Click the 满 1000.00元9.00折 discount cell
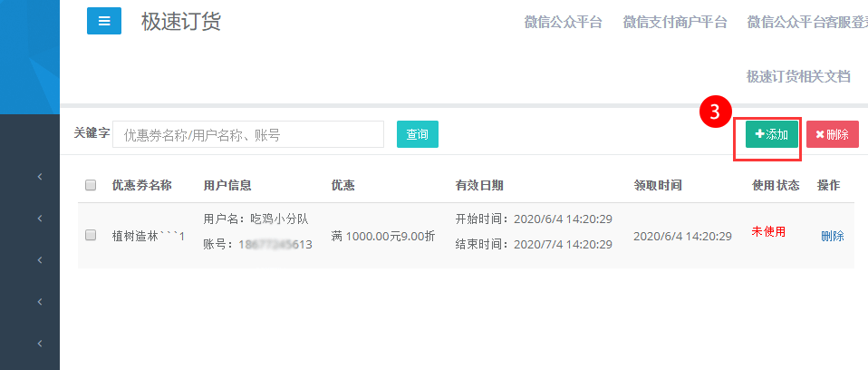This screenshot has height=370, width=868. point(383,237)
